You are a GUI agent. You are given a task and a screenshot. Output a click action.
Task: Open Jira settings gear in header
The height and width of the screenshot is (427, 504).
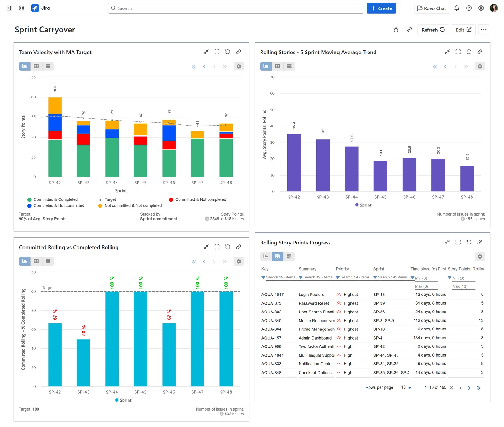point(481,8)
